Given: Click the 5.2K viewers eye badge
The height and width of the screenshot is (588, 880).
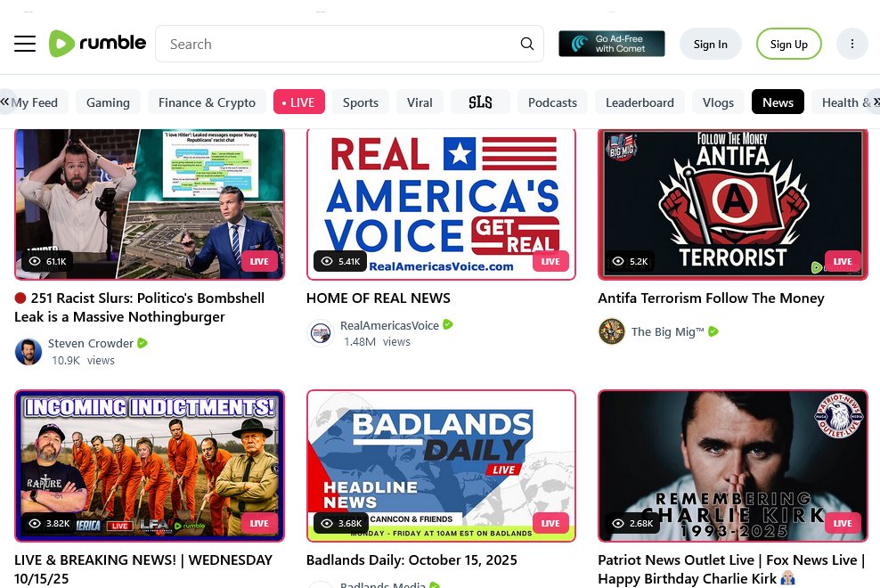Looking at the screenshot, I should [630, 261].
